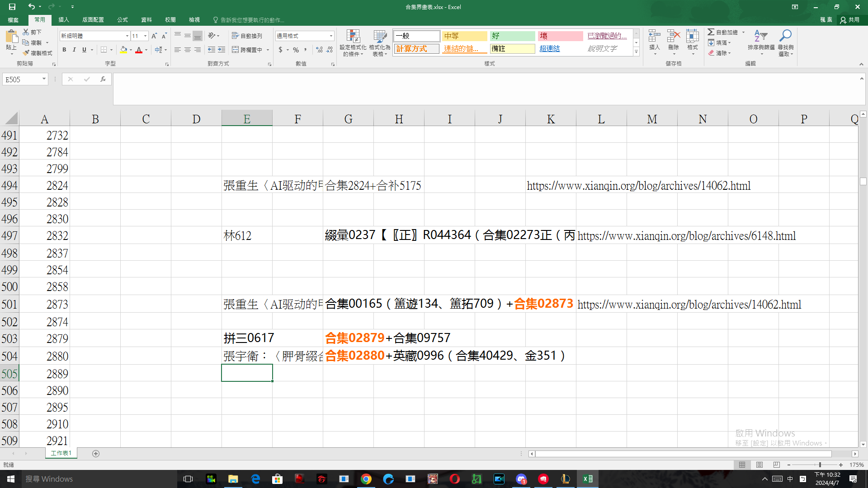Toggle bold formatting

click(64, 50)
